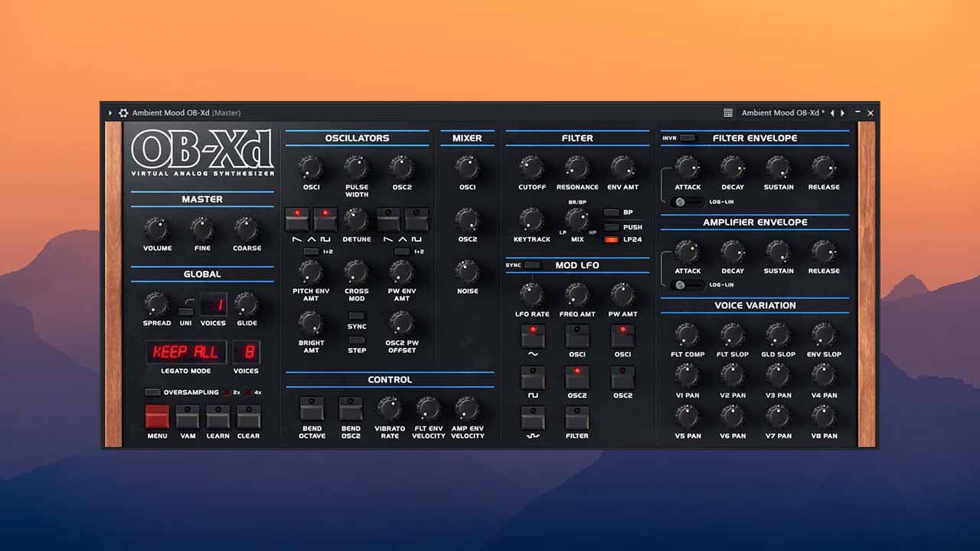
Task: Enable the BP filter mode
Action: click(x=612, y=213)
